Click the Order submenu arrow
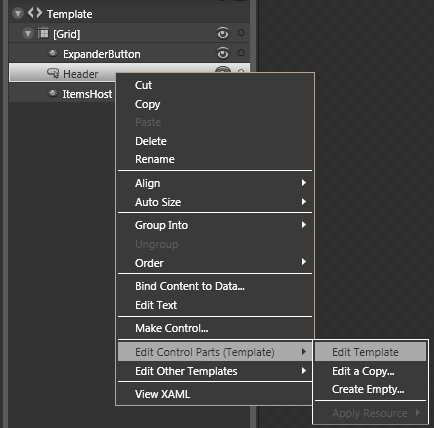Image resolution: width=434 pixels, height=428 pixels. click(304, 262)
